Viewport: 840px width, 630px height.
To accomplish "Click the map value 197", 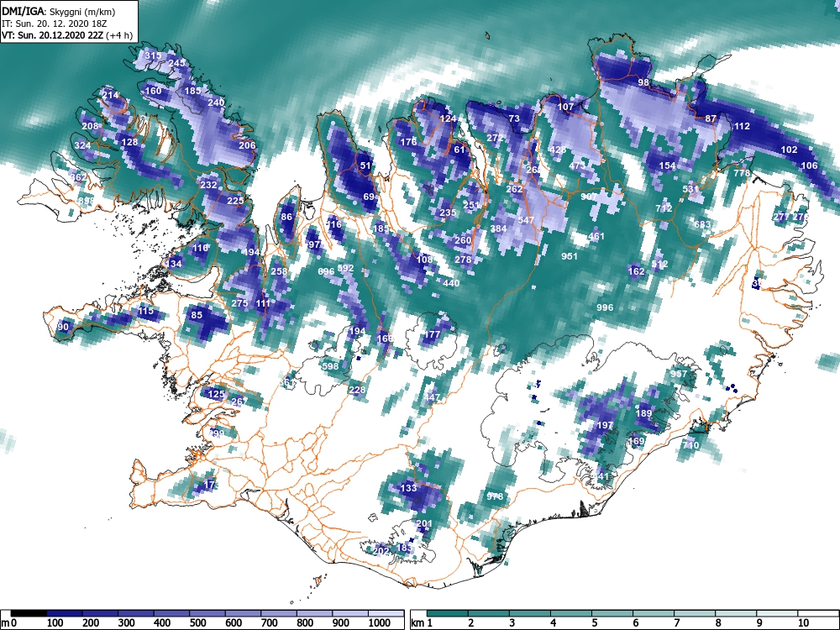I will [604, 425].
